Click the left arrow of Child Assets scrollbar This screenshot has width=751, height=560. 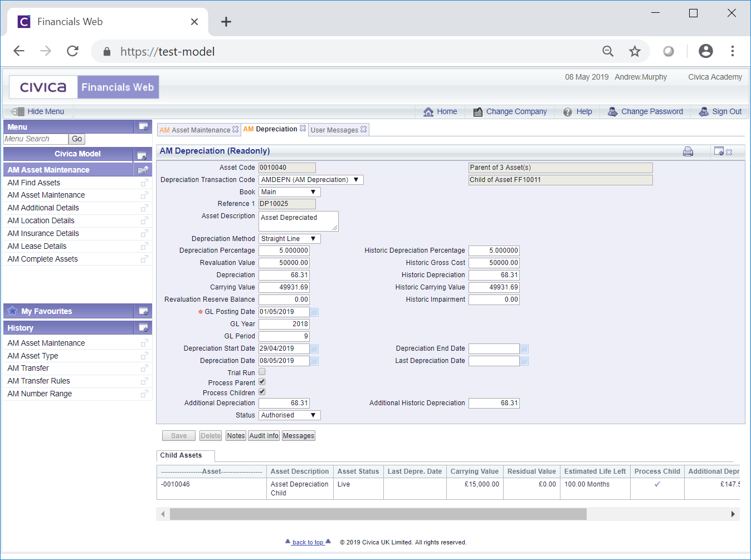163,514
